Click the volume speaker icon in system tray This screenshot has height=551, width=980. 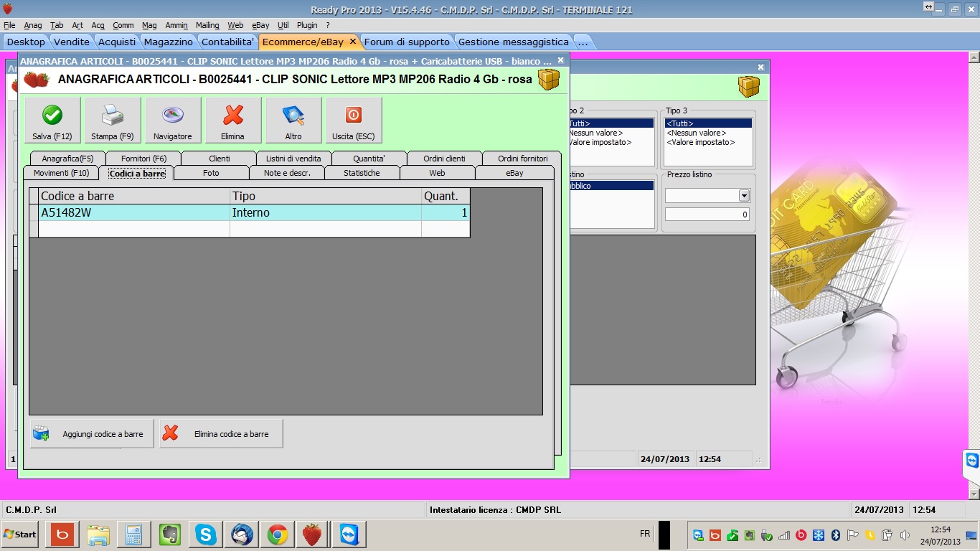(905, 535)
